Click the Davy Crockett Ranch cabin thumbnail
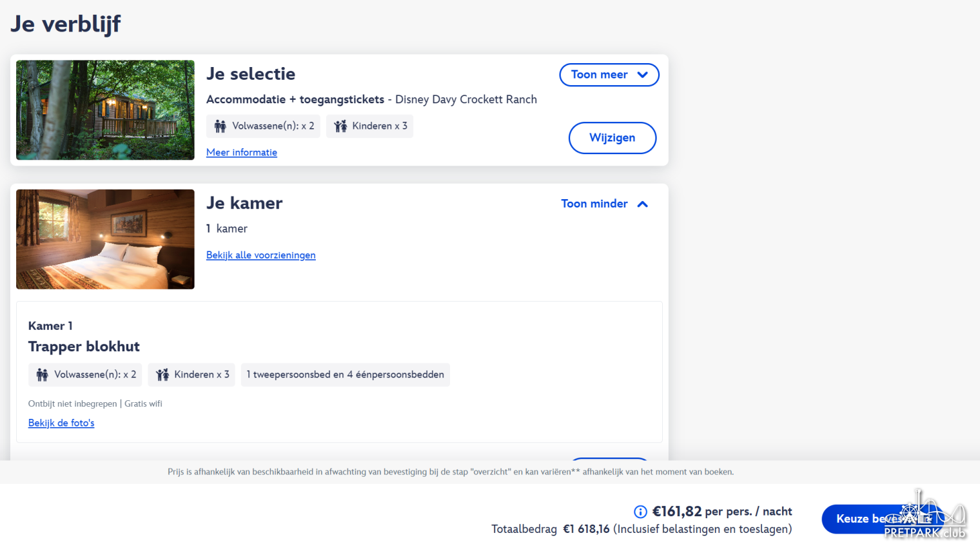This screenshot has width=980, height=551. coord(105,110)
